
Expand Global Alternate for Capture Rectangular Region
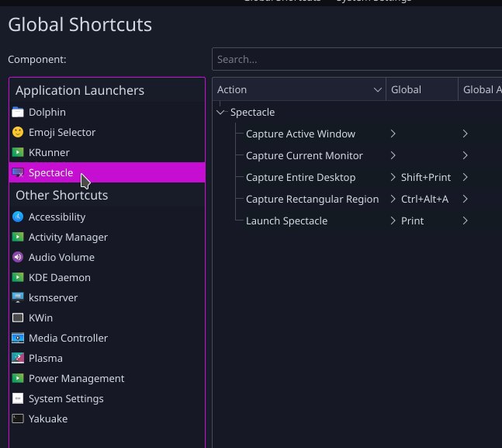466,199
